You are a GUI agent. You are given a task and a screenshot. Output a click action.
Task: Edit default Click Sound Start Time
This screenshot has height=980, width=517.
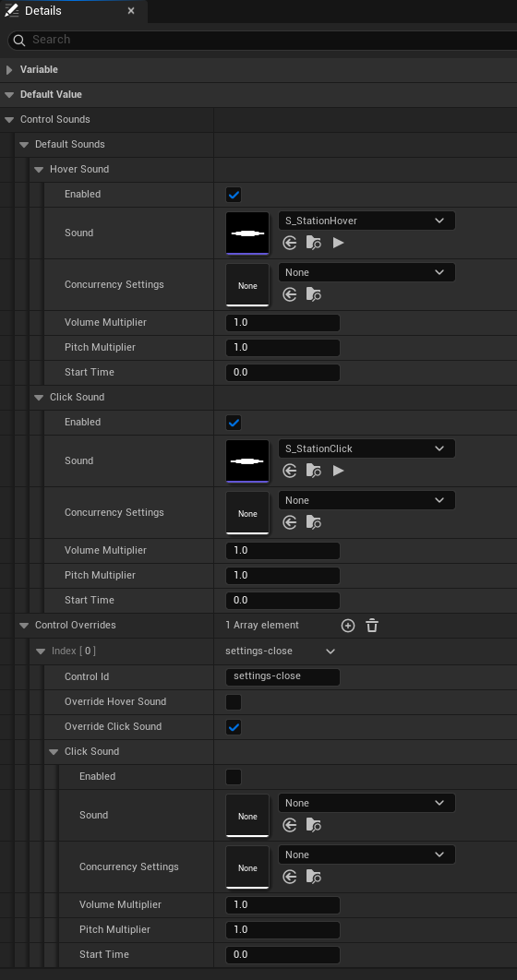tap(283, 601)
